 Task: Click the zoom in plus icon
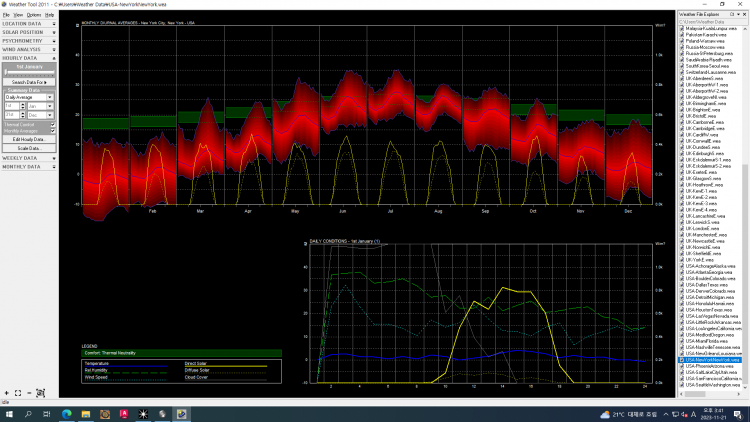click(6, 393)
